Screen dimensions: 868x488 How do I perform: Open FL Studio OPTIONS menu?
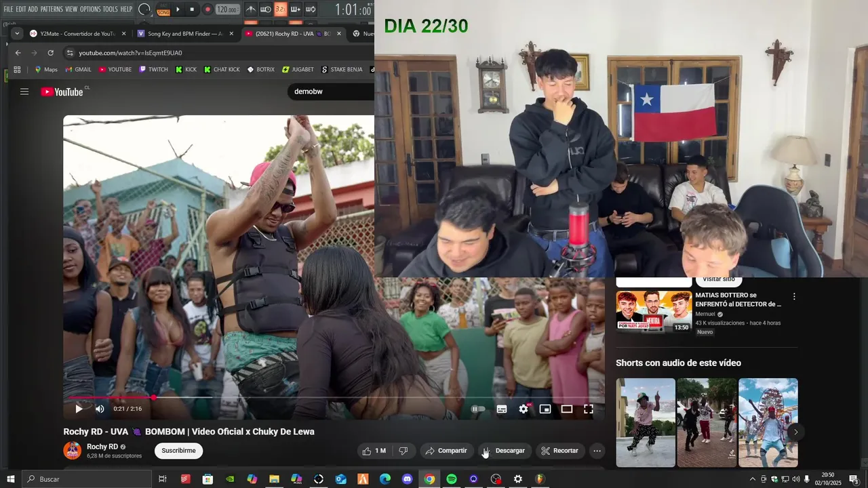click(90, 9)
